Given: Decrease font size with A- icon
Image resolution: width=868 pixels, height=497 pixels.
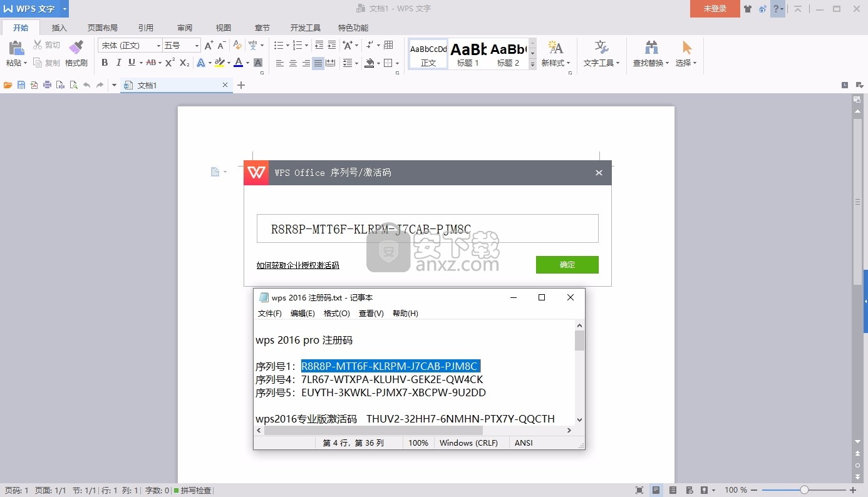Looking at the screenshot, I should tap(222, 45).
